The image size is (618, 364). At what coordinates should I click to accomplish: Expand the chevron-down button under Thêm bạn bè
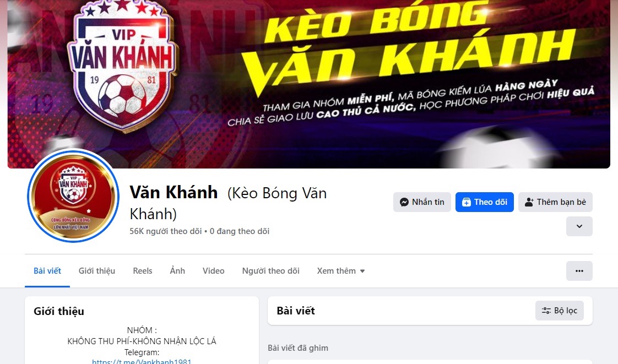click(x=579, y=226)
